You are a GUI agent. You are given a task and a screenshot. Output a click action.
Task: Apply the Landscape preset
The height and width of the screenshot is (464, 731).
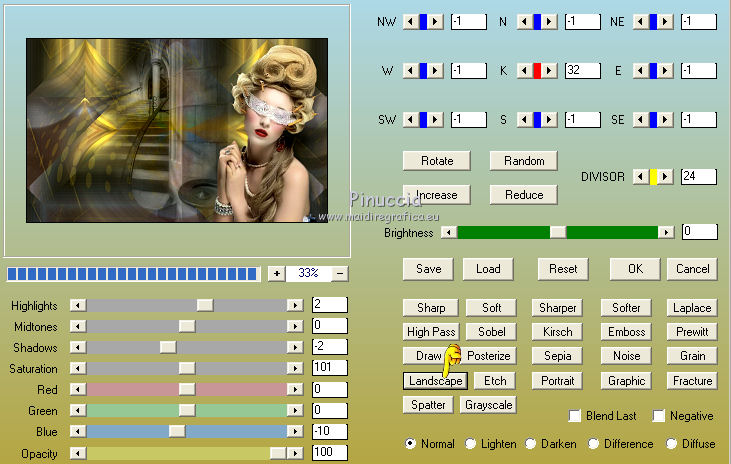pyautogui.click(x=435, y=381)
